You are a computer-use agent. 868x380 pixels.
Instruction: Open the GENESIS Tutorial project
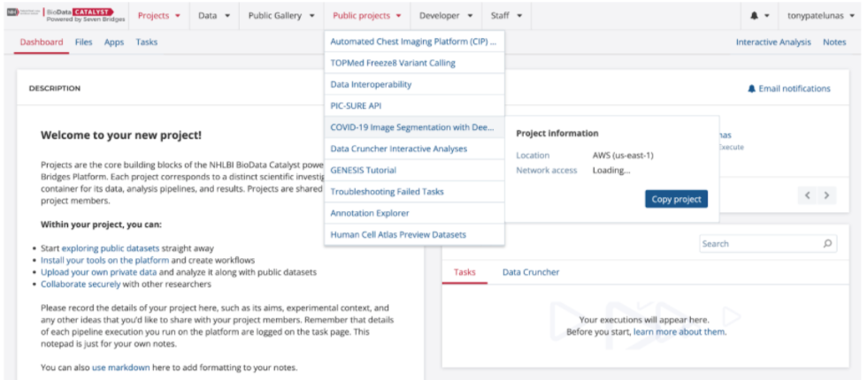(x=415, y=171)
